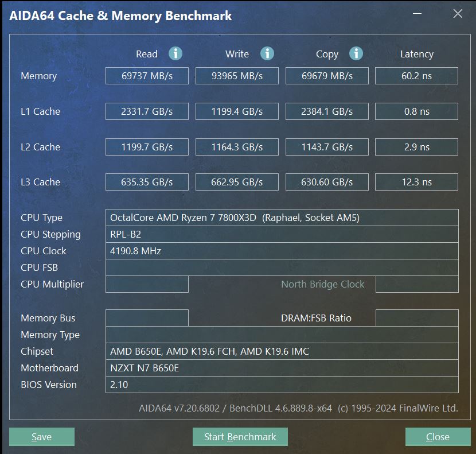This screenshot has height=454, width=476.
Task: Click the L2 Cache row label
Action: click(40, 147)
